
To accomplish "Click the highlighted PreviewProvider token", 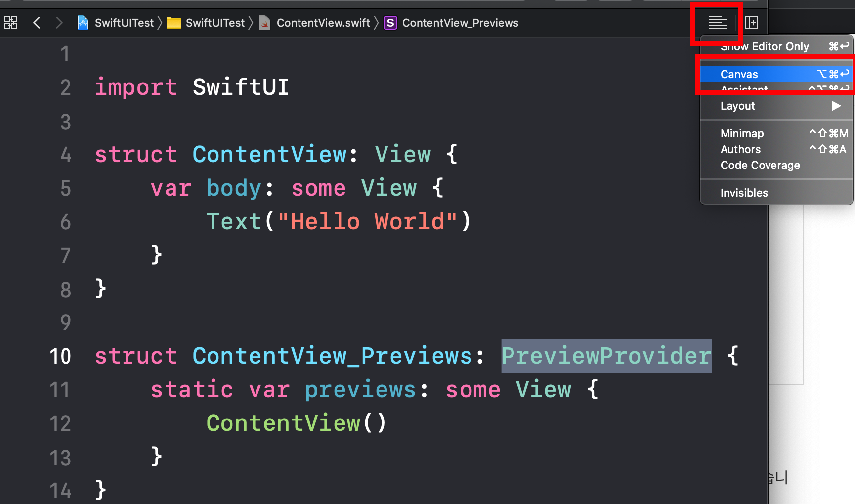I will tap(606, 356).
